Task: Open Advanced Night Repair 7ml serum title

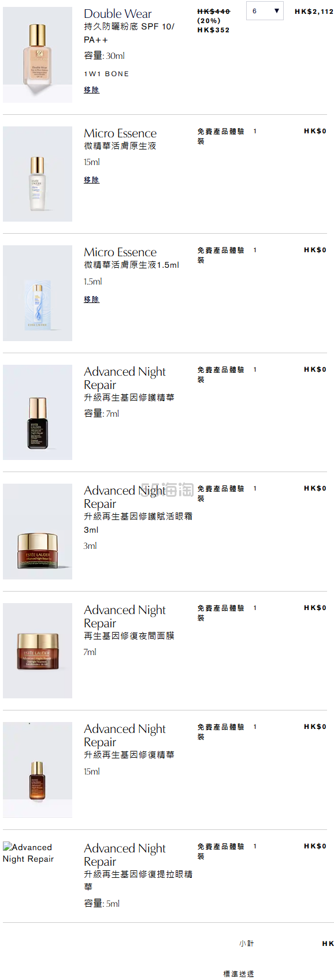Action: pos(125,378)
